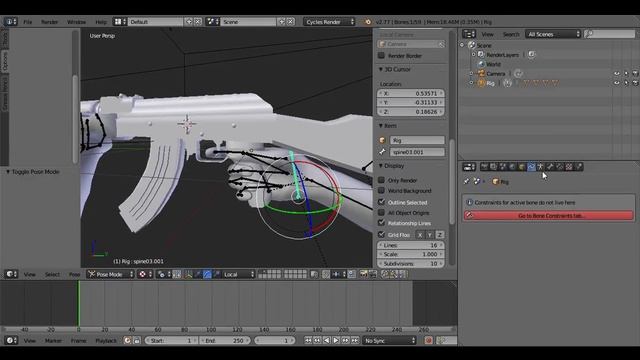Open the Object properties tab icon
Image resolution: width=640 pixels, height=360 pixels.
point(522,167)
